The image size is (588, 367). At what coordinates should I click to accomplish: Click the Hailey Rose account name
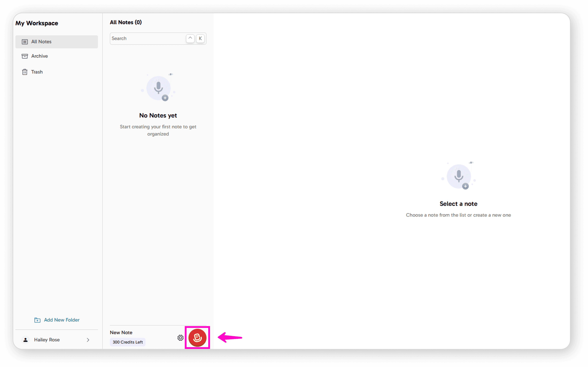[47, 340]
